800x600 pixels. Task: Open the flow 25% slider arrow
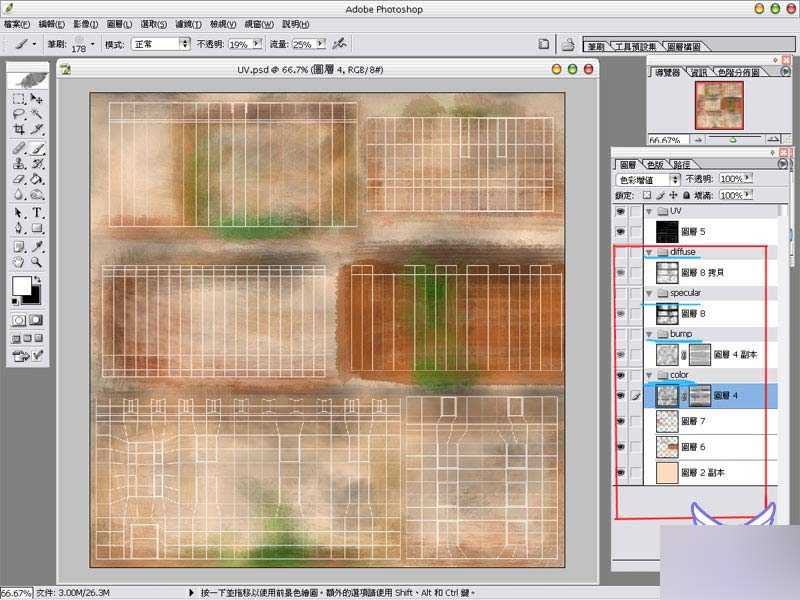pos(320,44)
